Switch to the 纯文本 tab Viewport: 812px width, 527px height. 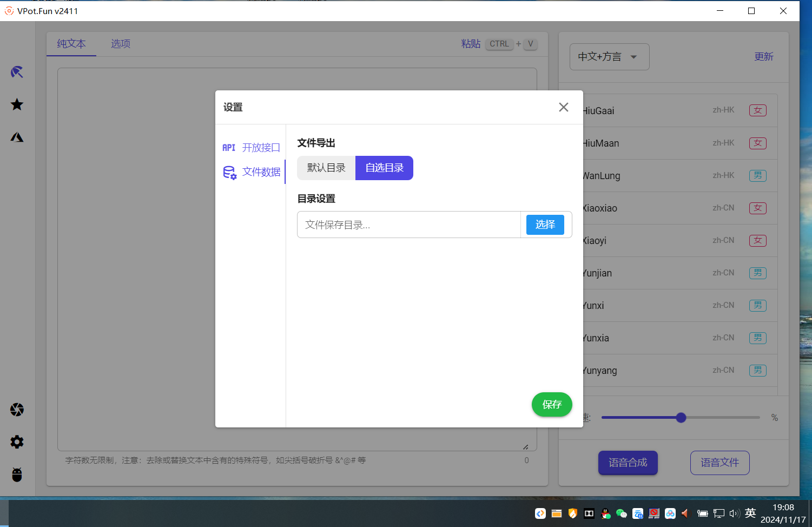click(x=71, y=44)
